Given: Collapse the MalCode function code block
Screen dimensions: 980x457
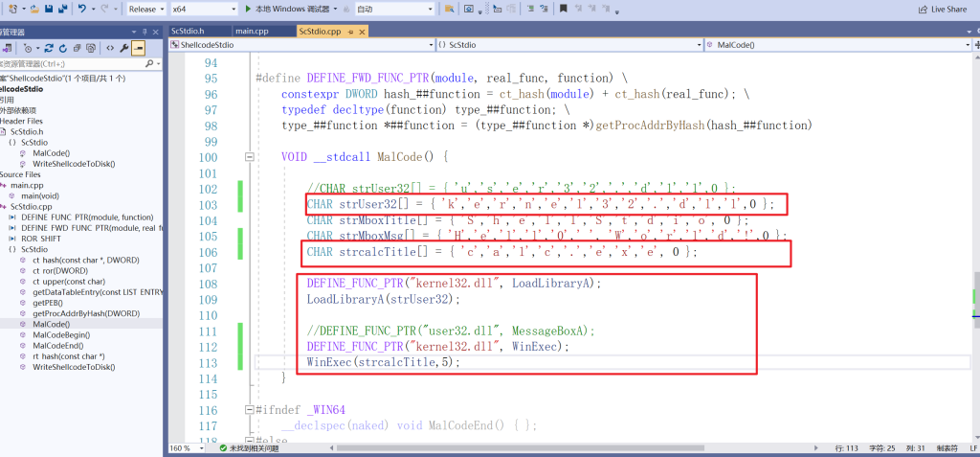Looking at the screenshot, I should point(250,156).
